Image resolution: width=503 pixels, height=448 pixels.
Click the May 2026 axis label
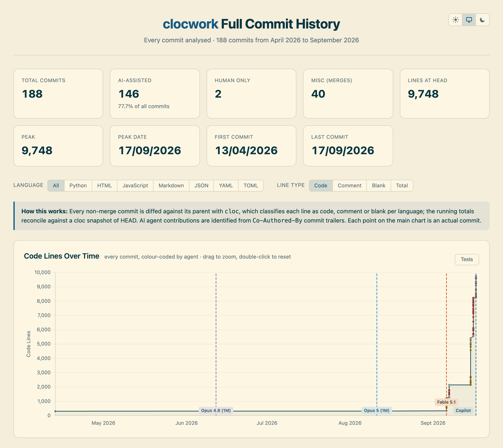click(x=103, y=423)
